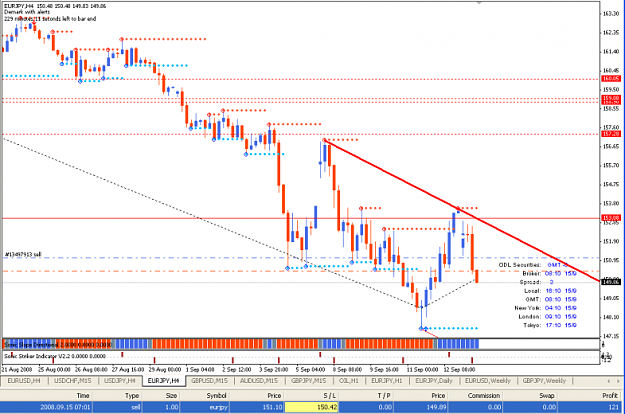Click the active EURJPY,H4 chart tab
Viewport: 625px width, 414px height.
coord(163,381)
